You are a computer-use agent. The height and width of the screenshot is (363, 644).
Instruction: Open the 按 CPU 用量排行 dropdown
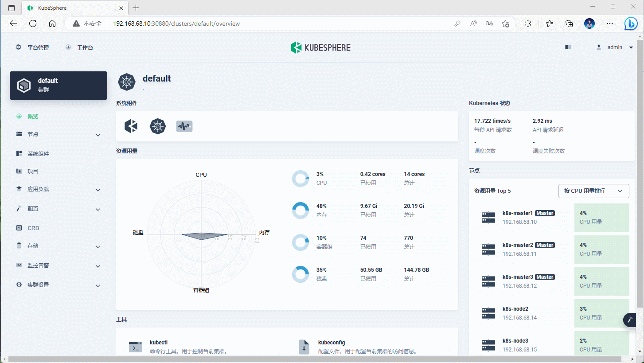593,191
